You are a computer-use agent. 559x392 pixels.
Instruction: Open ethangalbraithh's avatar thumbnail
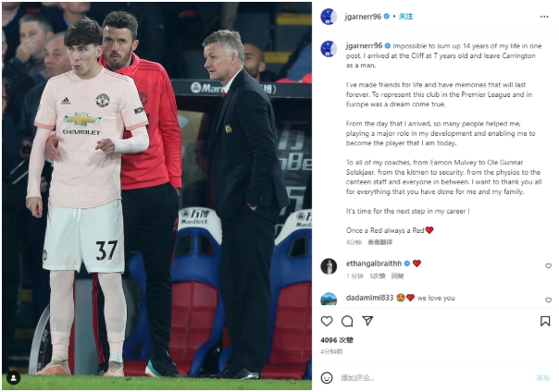click(x=329, y=266)
